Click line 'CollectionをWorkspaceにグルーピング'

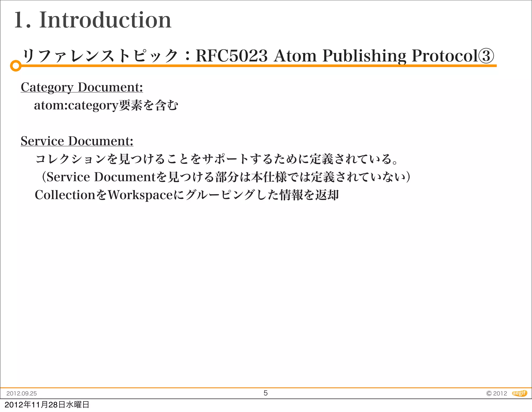tap(187, 195)
